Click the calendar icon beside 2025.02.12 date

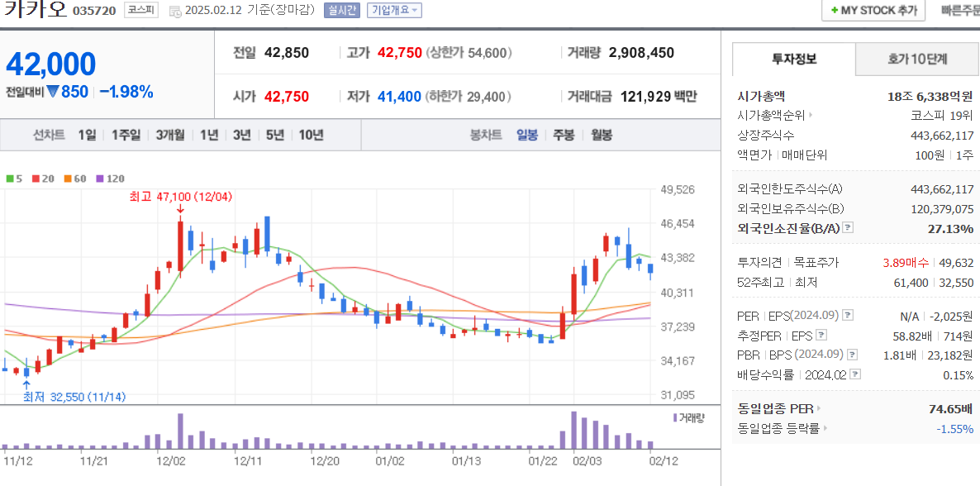(175, 11)
